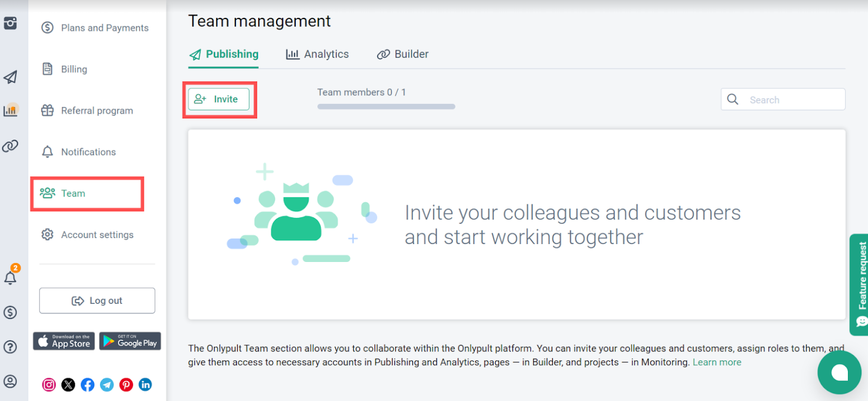
Task: Open Publishing via paper plane rail icon
Action: (10, 77)
